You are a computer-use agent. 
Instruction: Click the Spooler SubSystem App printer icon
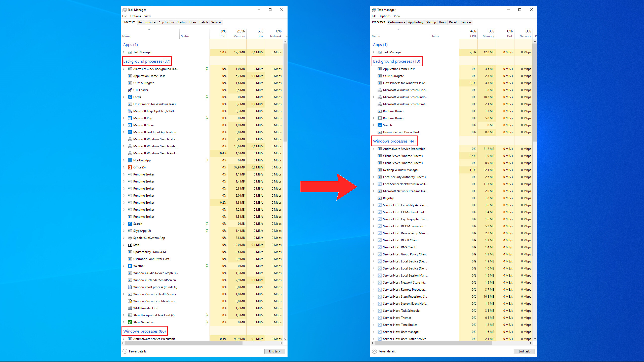(x=130, y=238)
